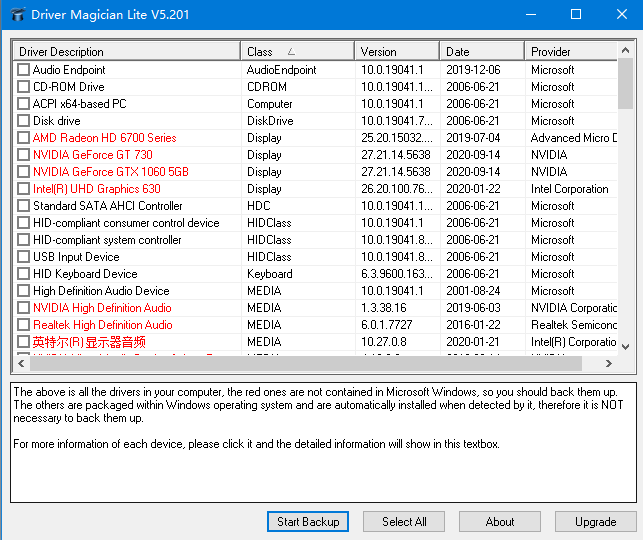The height and width of the screenshot is (540, 643).
Task: Click the horizontal scroll left arrow
Action: [x=21, y=363]
